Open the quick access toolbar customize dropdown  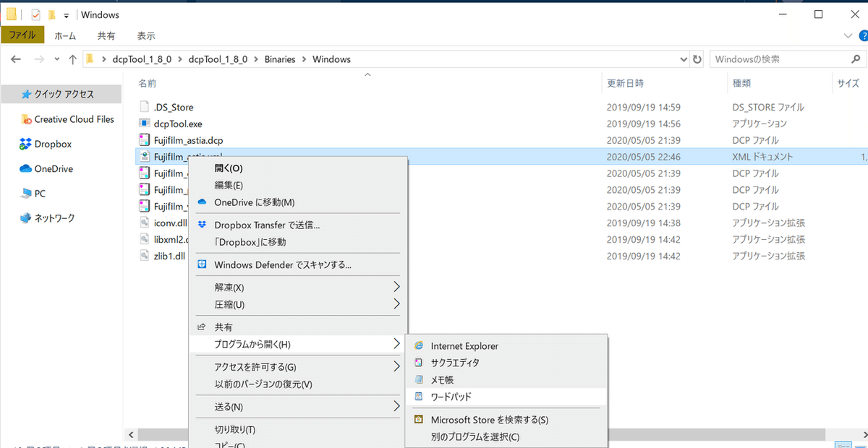click(66, 15)
